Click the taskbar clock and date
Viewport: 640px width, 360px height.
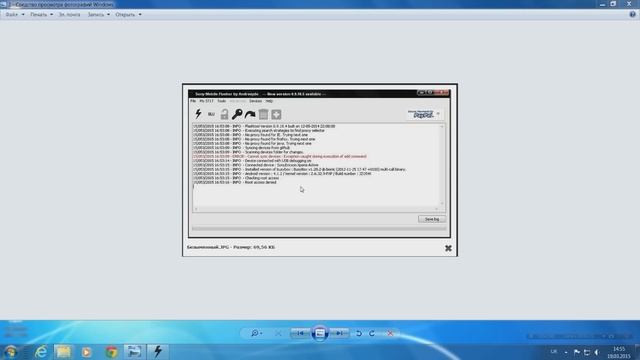619,352
